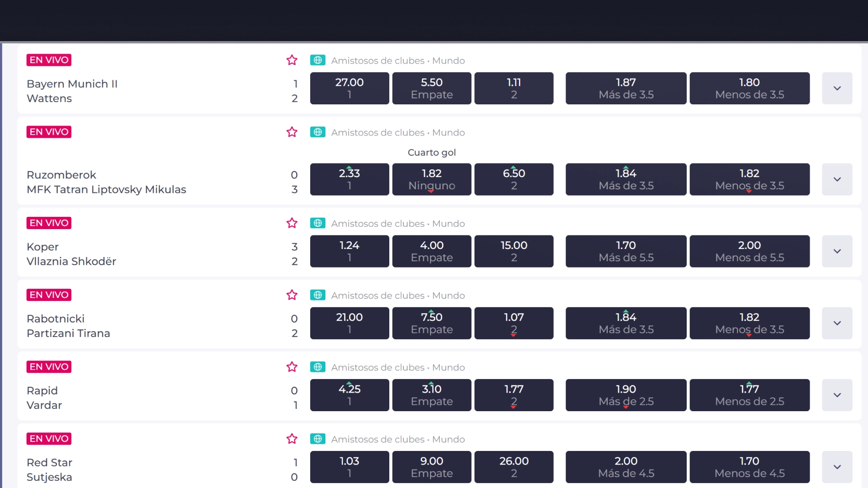The width and height of the screenshot is (868, 488).
Task: Choose Menos de 2.5 at 1.77
Action: click(750, 395)
